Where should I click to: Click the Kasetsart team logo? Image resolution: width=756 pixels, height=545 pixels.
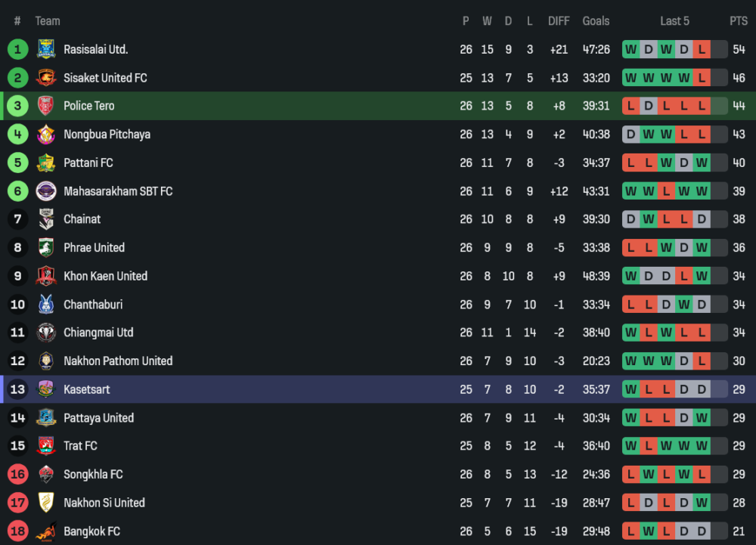(x=46, y=389)
